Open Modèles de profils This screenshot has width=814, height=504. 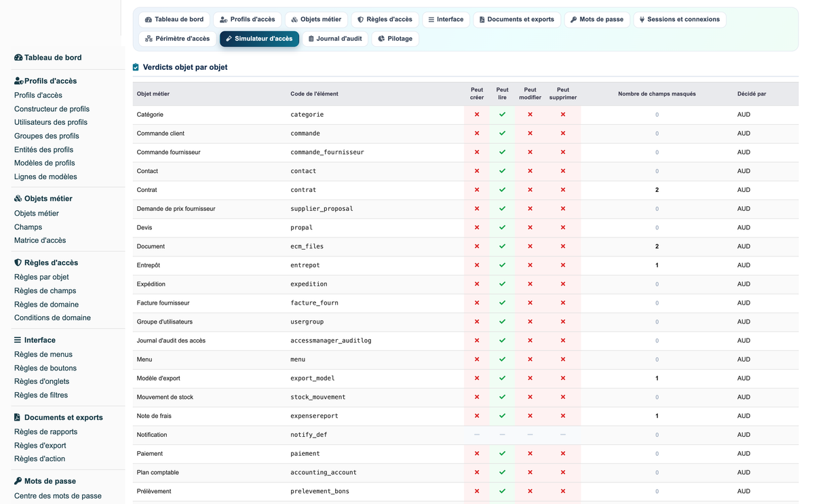coord(45,163)
